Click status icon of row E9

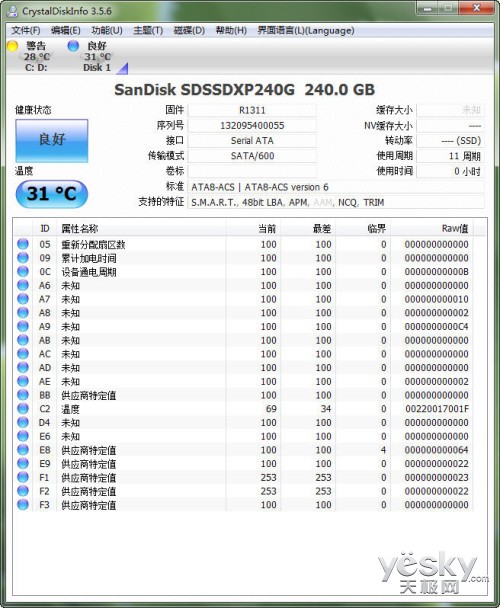(23, 463)
